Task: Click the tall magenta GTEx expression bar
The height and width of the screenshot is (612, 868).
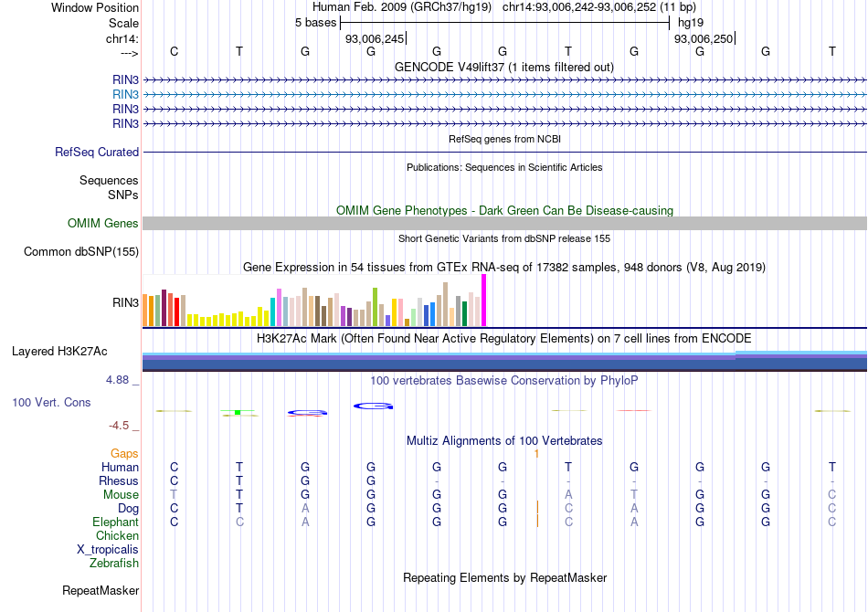Action: 484,300
